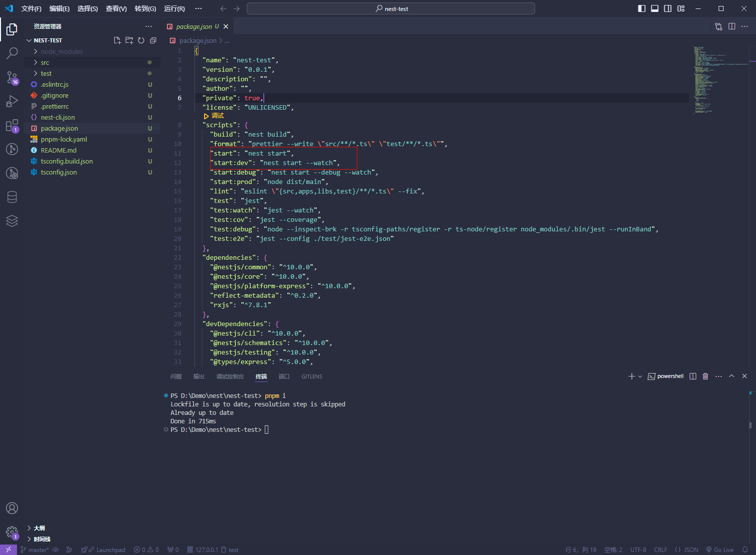Open the Run and Debug view
The image size is (756, 555).
12,101
